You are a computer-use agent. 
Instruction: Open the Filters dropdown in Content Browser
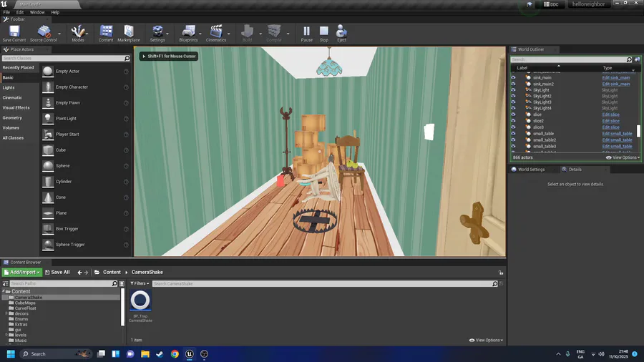(140, 283)
